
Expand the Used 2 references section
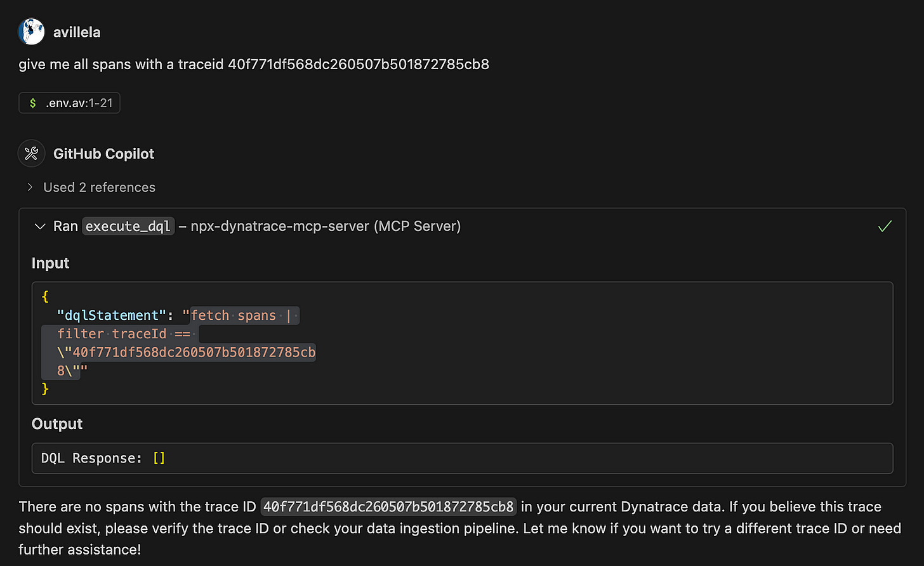(x=91, y=187)
